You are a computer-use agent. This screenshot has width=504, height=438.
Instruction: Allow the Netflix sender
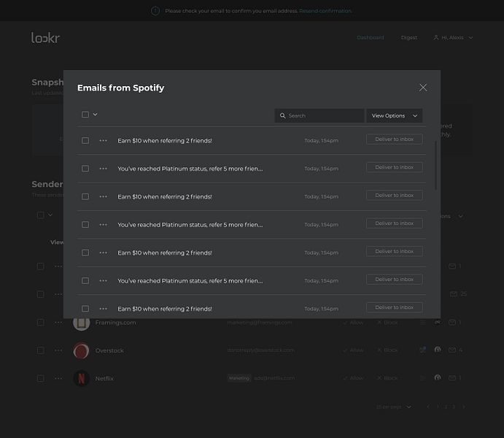353,378
